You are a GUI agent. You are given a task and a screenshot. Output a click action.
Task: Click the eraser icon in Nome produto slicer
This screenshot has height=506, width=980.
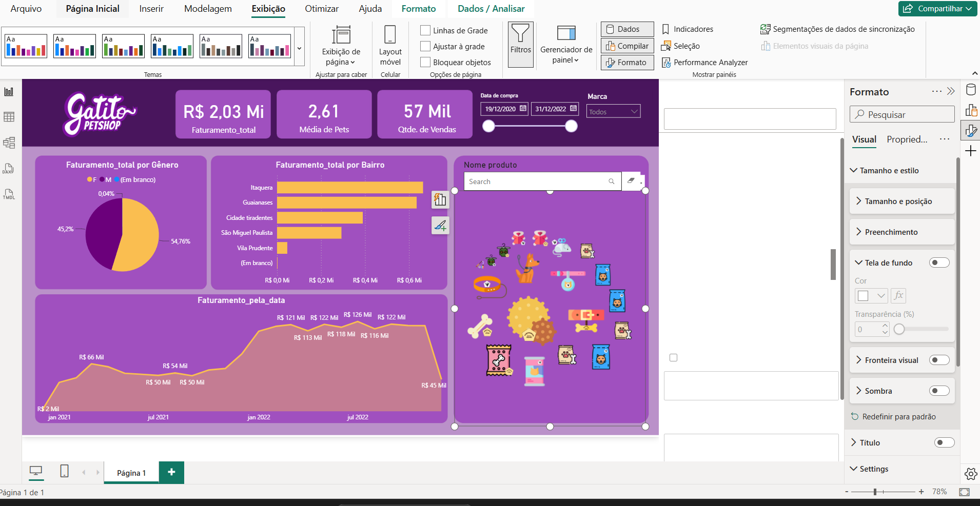pos(631,181)
